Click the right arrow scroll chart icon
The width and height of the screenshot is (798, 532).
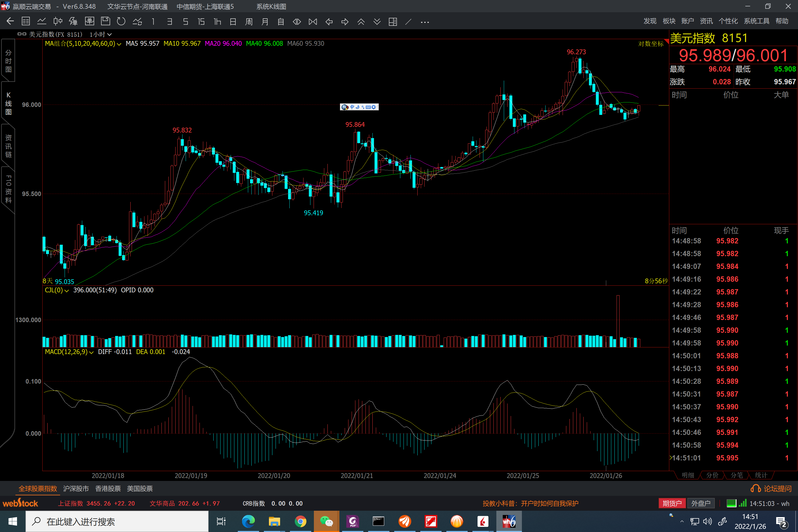(x=345, y=21)
